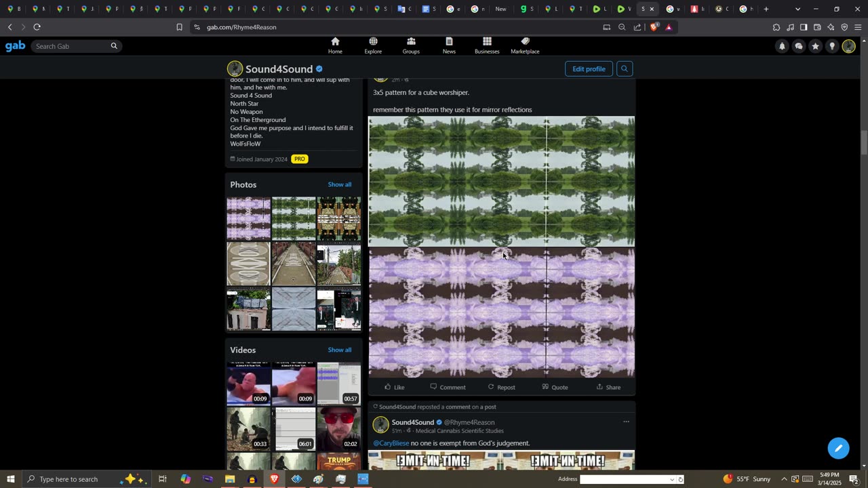Open the Home page in Gab navigation
Screen dimensions: 868x488
pos(335,45)
